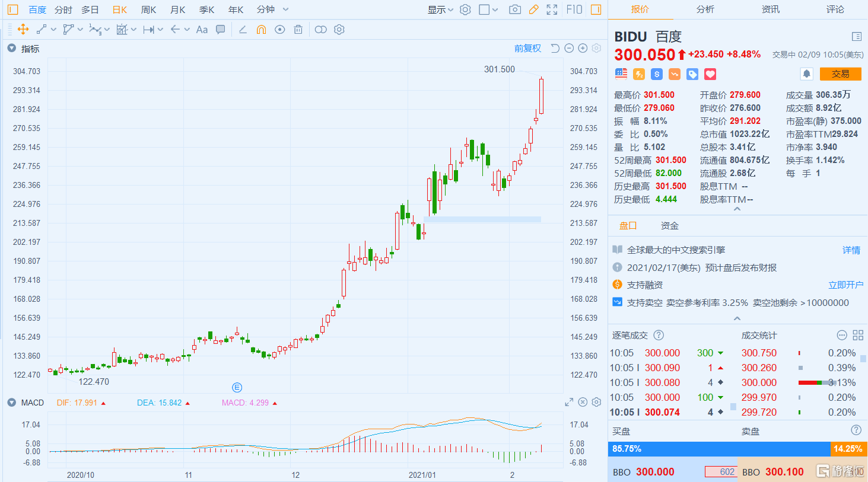The image size is (868, 482).
Task: Switch to the 多日 multi-day chart tab
Action: point(90,9)
